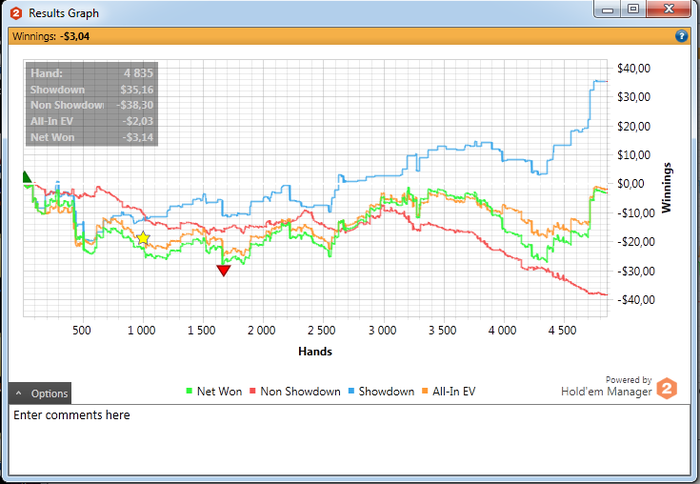Click the red down-triangle low-point marker
Image resolution: width=700 pixels, height=484 pixels.
[x=224, y=271]
